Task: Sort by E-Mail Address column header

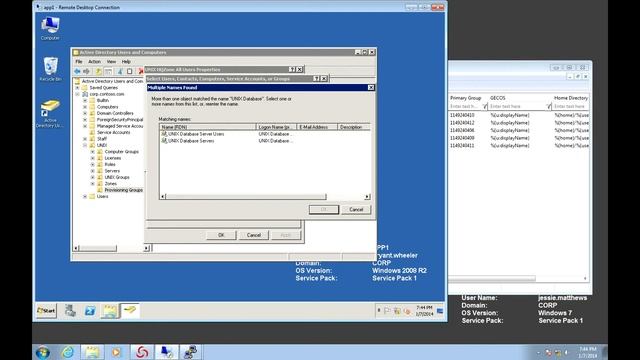Action: 317,127
